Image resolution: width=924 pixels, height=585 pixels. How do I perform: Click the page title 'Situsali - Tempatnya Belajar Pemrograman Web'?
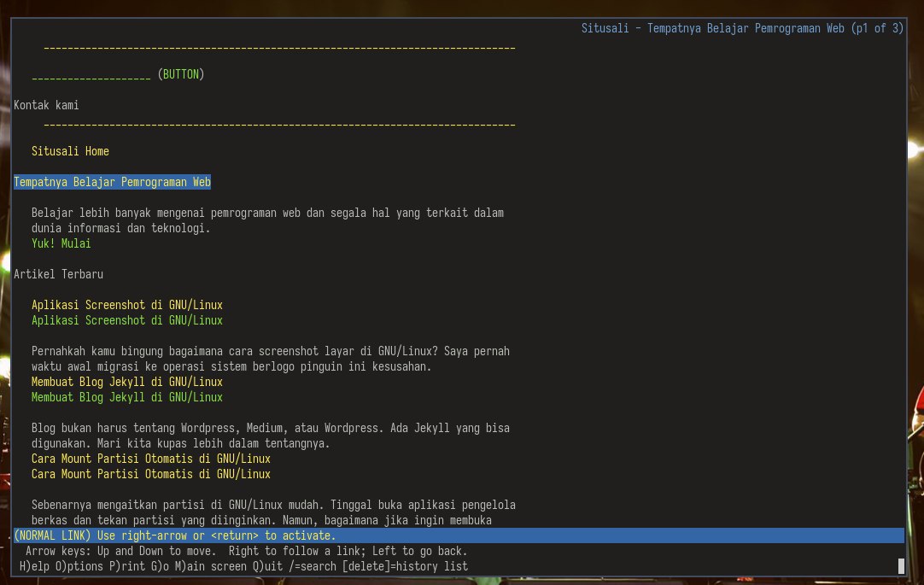(x=712, y=28)
